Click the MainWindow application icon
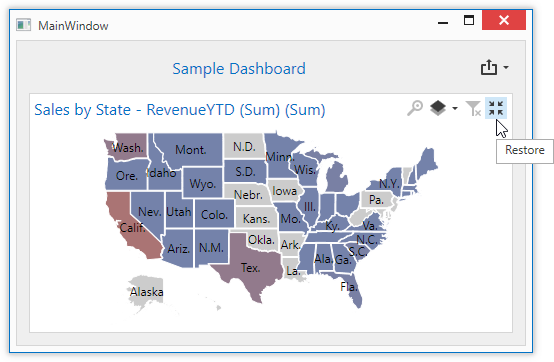This screenshot has height=362, width=554. tap(23, 25)
